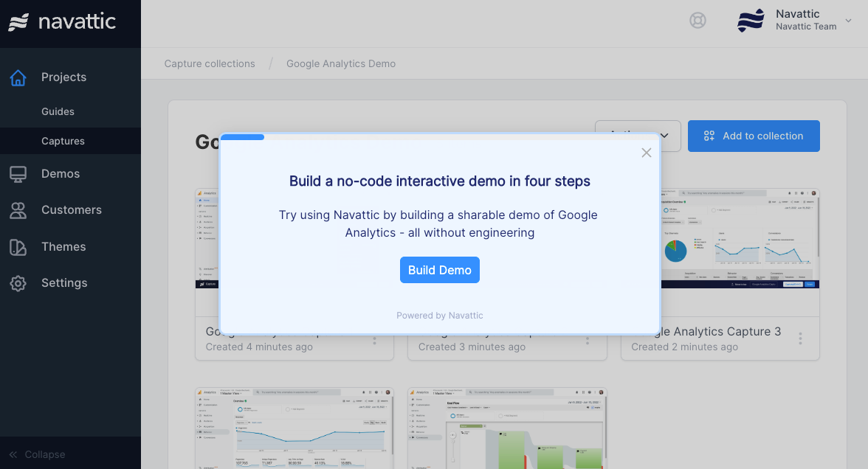The height and width of the screenshot is (469, 868).
Task: Open options for Google Analytics Capture 3
Action: pyautogui.click(x=800, y=338)
